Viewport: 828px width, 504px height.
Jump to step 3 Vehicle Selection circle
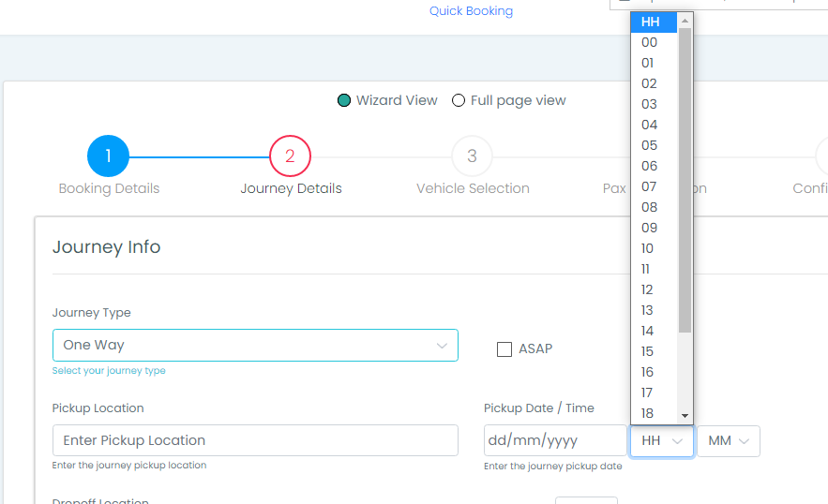click(x=472, y=156)
